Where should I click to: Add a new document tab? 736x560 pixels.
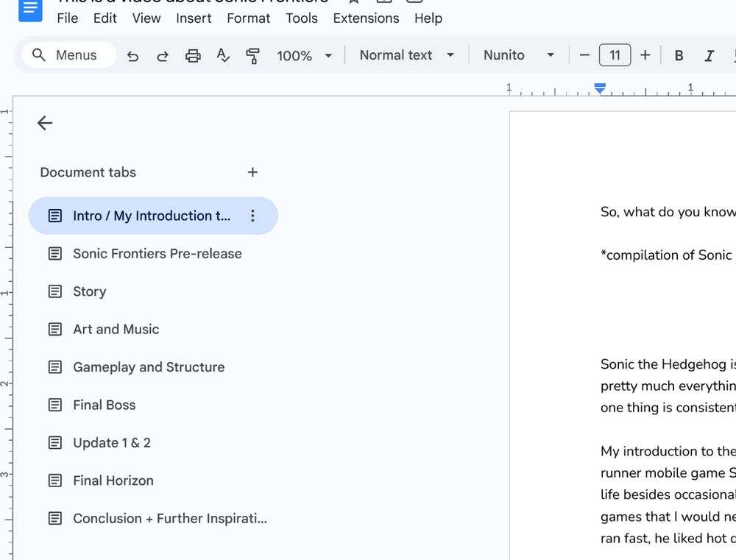coord(252,172)
